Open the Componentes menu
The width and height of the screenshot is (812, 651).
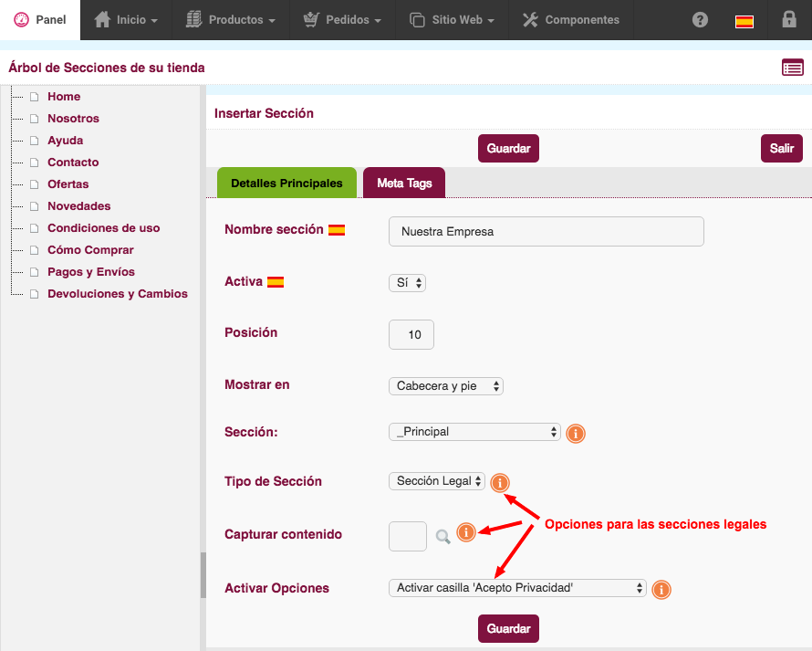click(571, 20)
